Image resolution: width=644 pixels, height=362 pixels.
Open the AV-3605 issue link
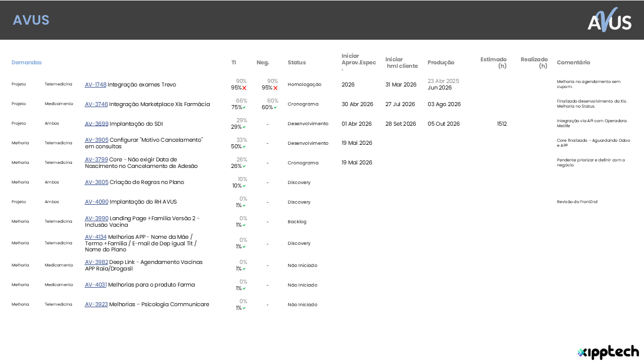[x=97, y=182]
